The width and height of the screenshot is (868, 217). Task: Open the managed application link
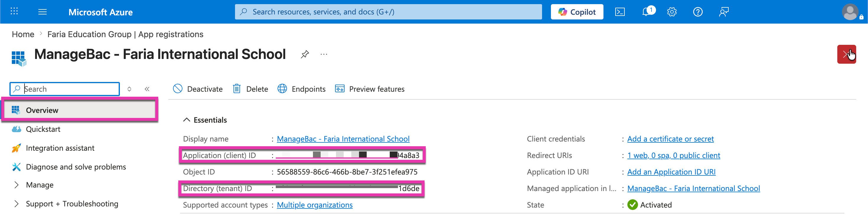click(694, 188)
